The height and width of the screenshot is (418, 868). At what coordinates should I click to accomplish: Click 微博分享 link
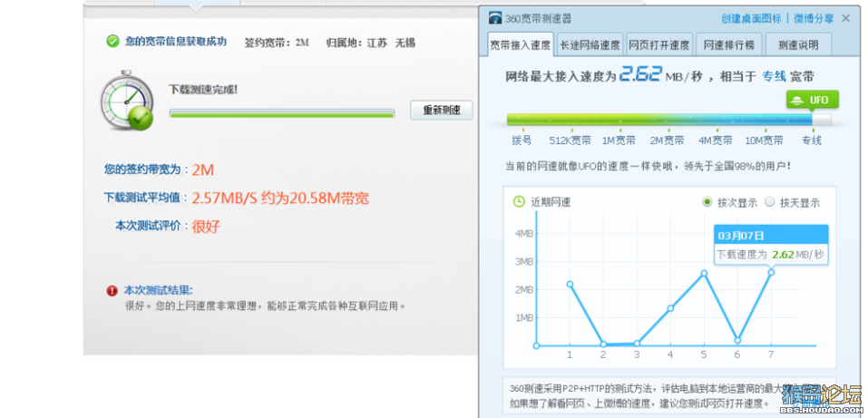pos(814,18)
